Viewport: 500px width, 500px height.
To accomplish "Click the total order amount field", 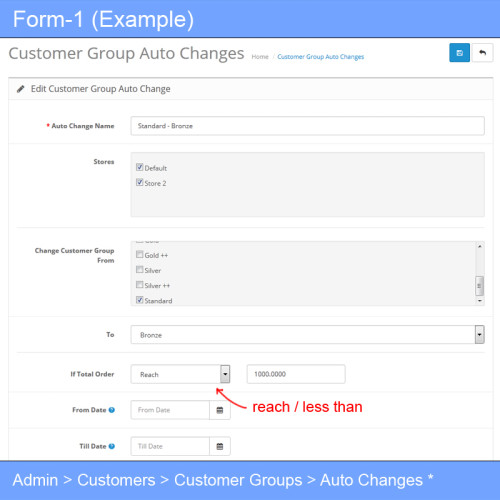I will 296,374.
